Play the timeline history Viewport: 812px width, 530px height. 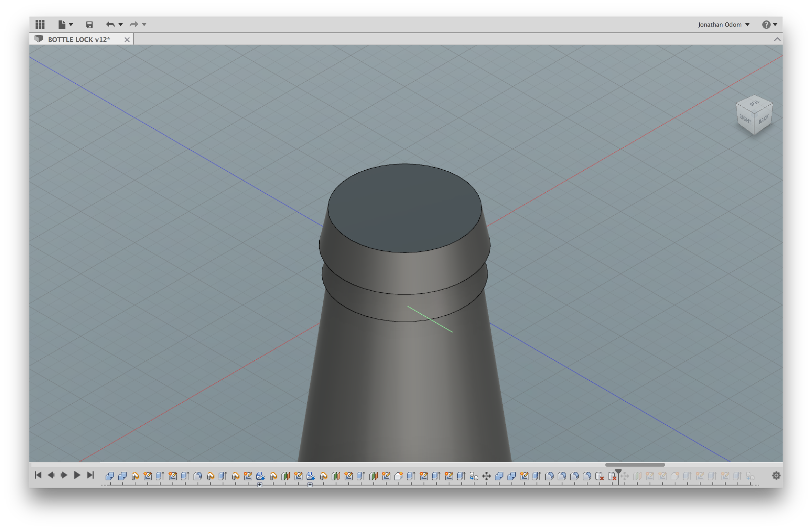point(77,475)
